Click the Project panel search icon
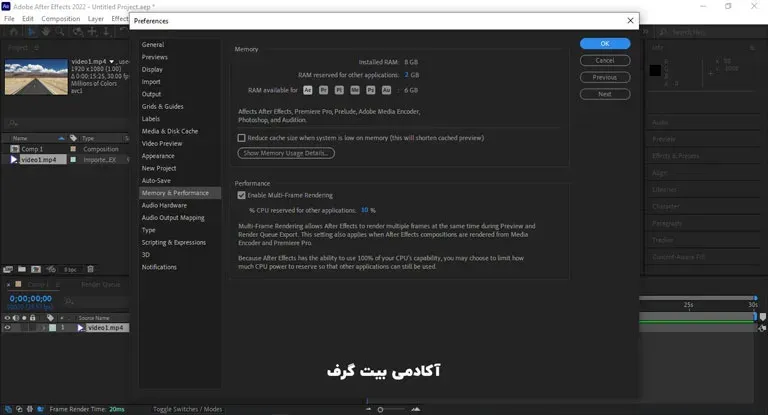 tap(13, 123)
